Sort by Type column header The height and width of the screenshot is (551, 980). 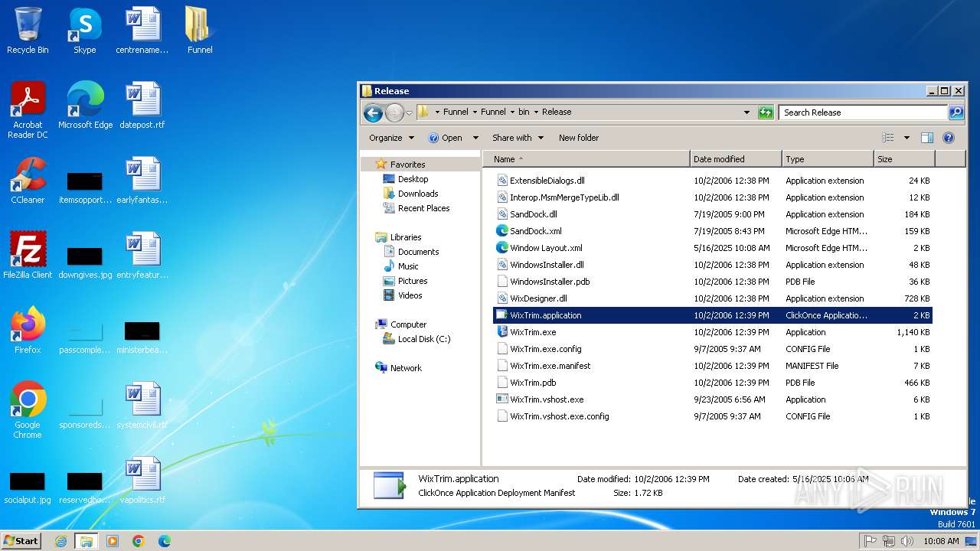coord(828,159)
